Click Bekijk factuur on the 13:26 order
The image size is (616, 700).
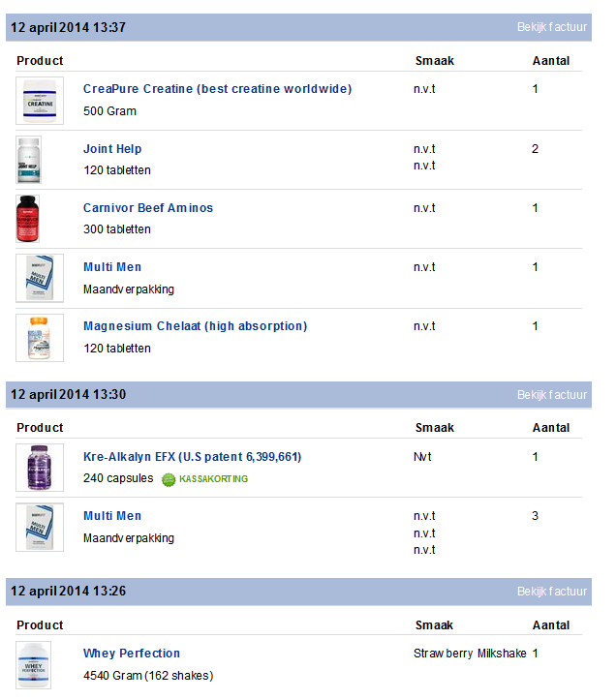click(551, 592)
